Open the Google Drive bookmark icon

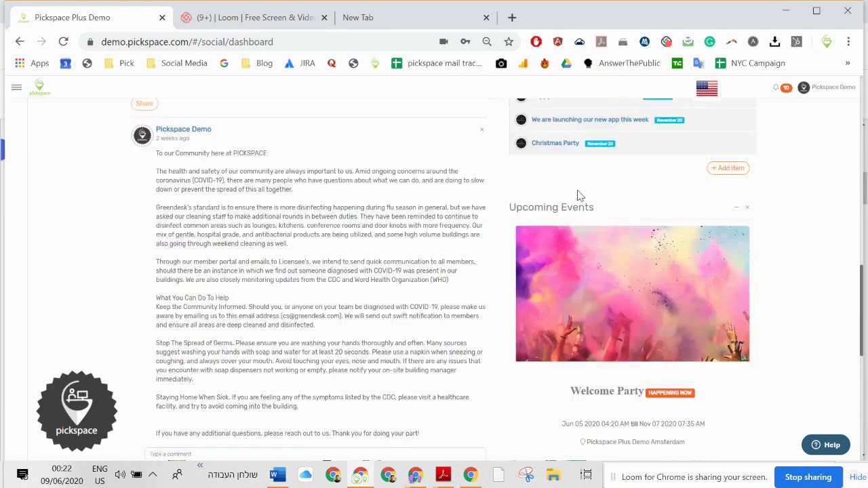566,63
